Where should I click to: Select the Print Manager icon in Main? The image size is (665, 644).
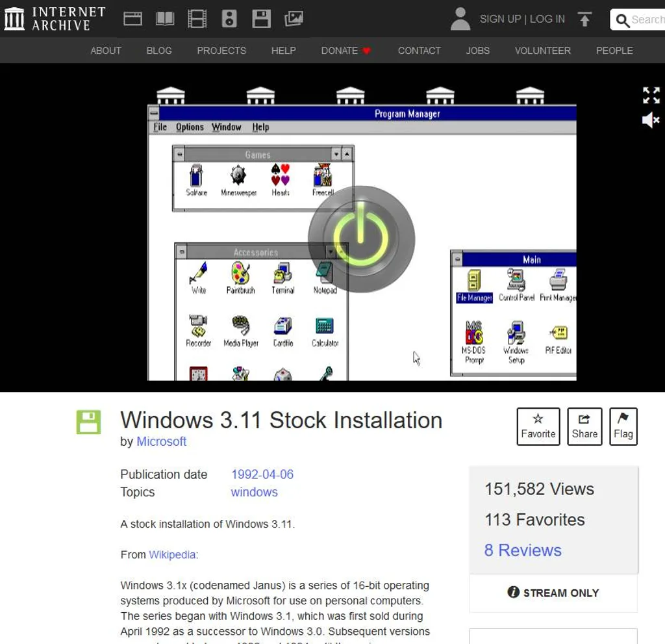pyautogui.click(x=558, y=285)
